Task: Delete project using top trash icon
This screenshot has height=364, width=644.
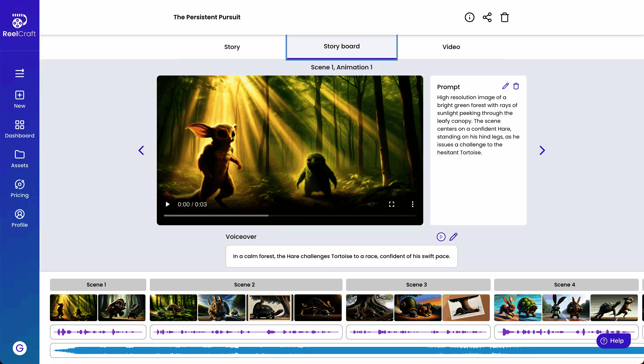Action: (504, 17)
